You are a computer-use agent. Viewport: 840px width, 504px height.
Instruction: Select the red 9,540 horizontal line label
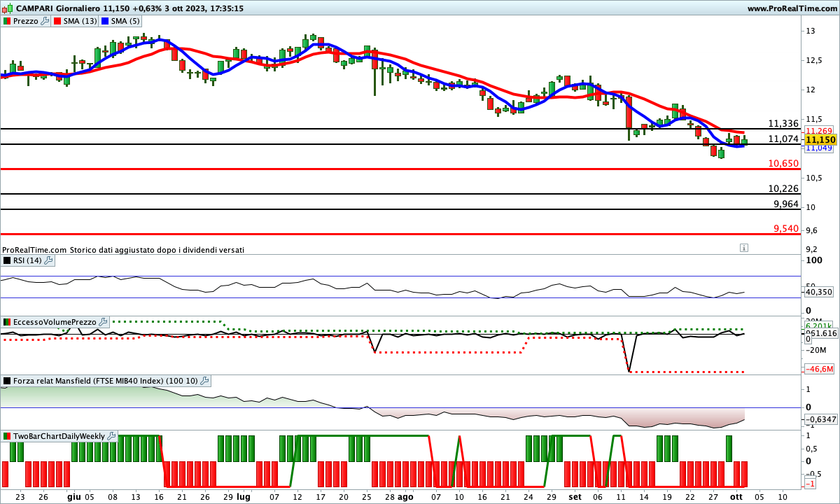click(x=785, y=229)
